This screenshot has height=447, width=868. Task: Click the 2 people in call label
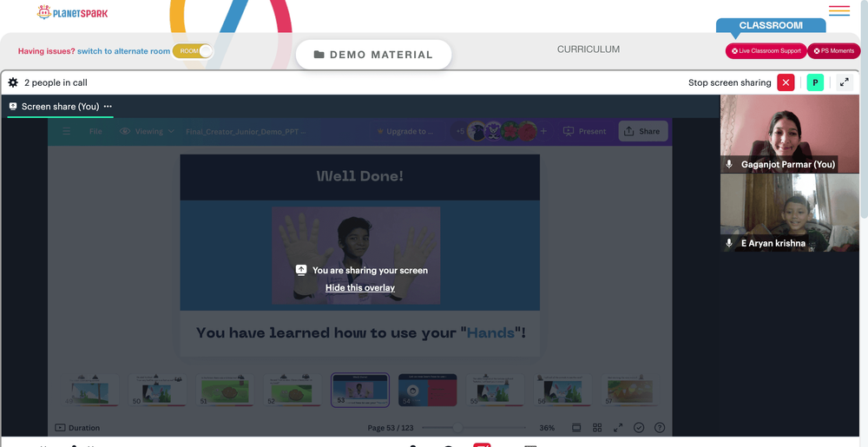pos(56,82)
